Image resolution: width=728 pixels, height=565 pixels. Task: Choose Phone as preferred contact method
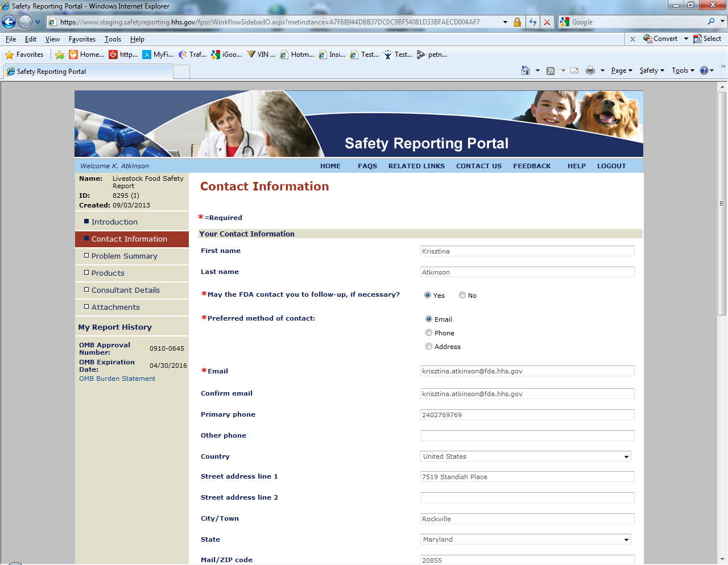[429, 333]
